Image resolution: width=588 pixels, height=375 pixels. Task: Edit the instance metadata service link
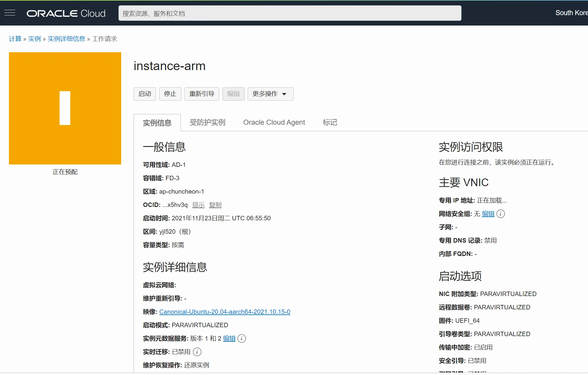[x=229, y=338]
